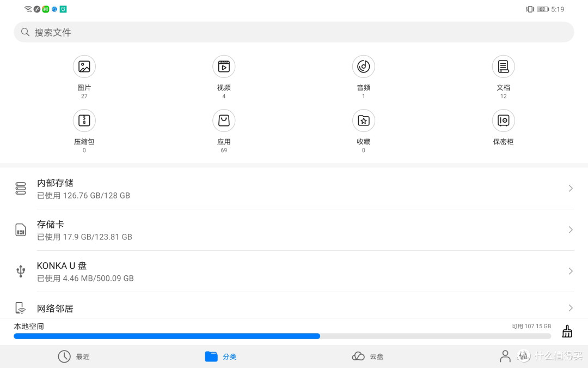This screenshot has width=588, height=368.
Task: Select the 分类 (Categories) tab
Action: pos(221,357)
